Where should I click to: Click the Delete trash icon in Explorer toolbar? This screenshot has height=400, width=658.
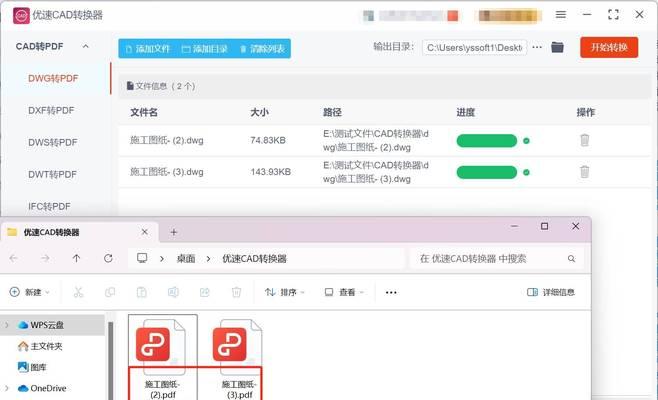click(x=236, y=292)
